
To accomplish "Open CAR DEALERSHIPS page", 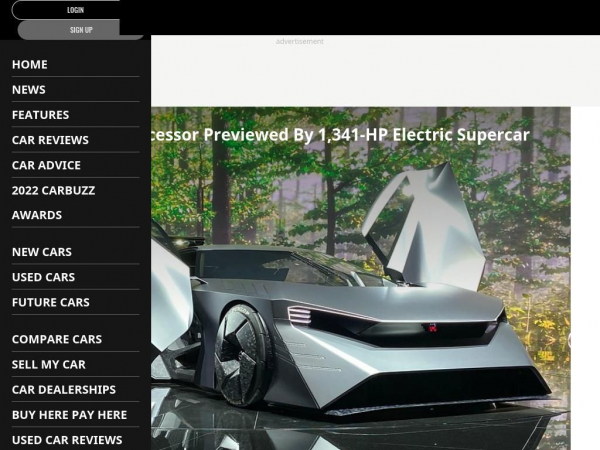I will click(64, 389).
